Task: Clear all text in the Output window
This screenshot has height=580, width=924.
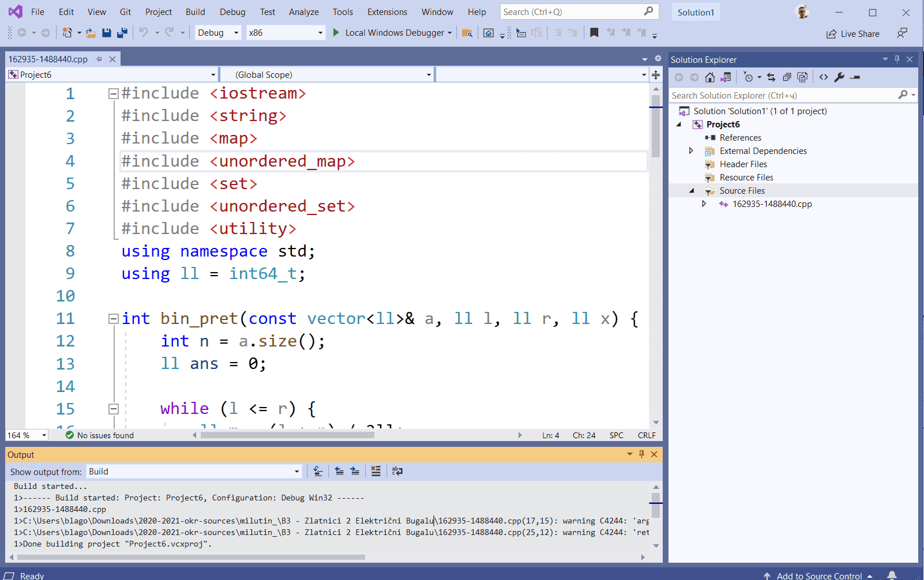Action: (x=375, y=471)
